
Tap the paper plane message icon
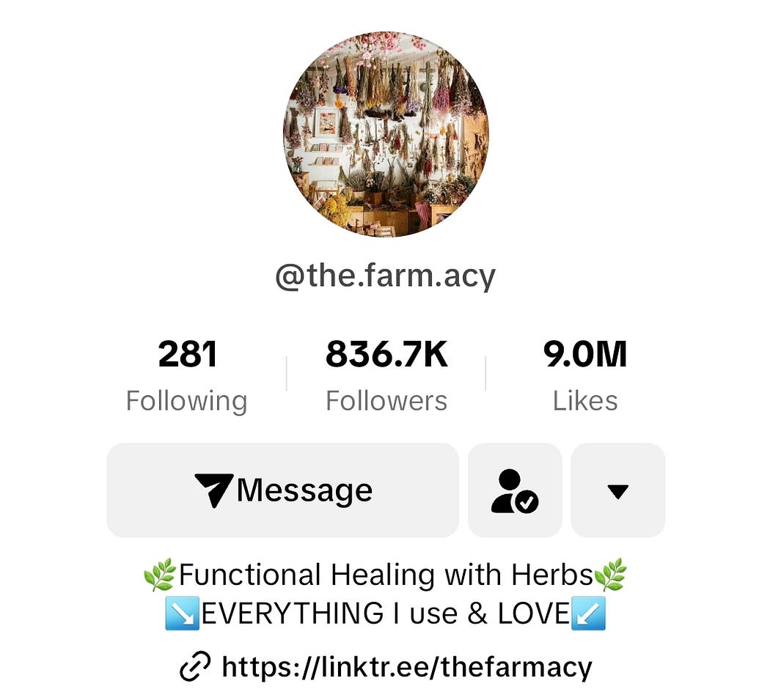[213, 490]
